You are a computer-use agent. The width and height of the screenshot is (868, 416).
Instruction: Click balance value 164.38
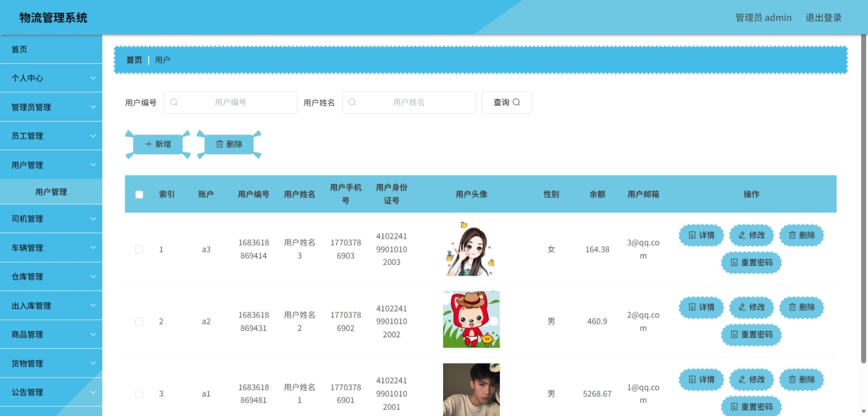coord(597,249)
